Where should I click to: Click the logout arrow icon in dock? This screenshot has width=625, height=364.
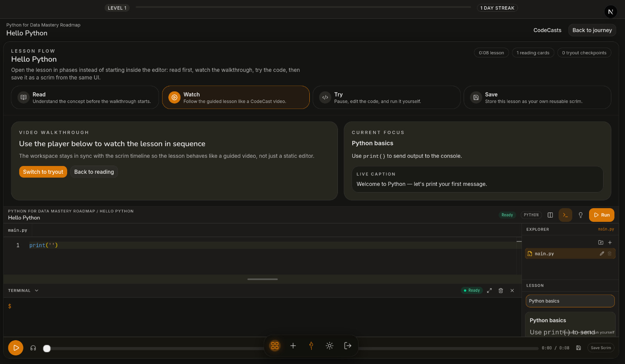[348, 346]
